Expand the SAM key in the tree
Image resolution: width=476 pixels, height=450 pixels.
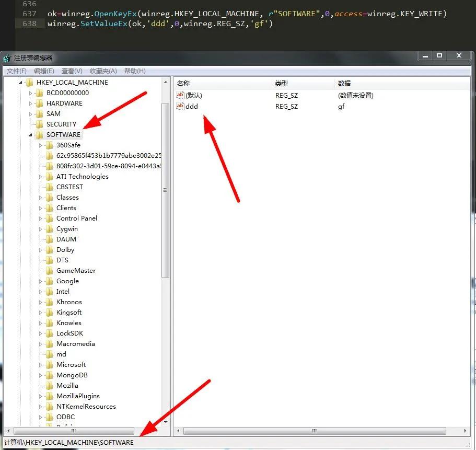coord(31,113)
